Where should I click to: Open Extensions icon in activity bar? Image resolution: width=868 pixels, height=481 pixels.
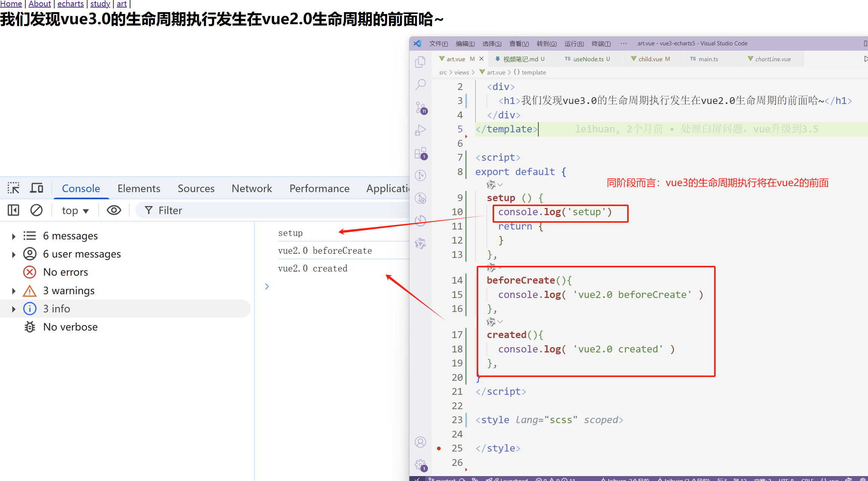[420, 153]
